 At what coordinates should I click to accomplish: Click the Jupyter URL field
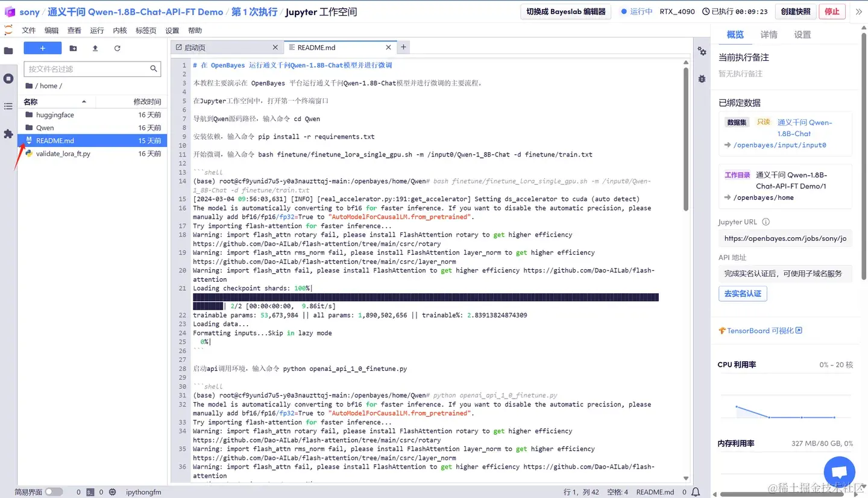[x=785, y=238]
